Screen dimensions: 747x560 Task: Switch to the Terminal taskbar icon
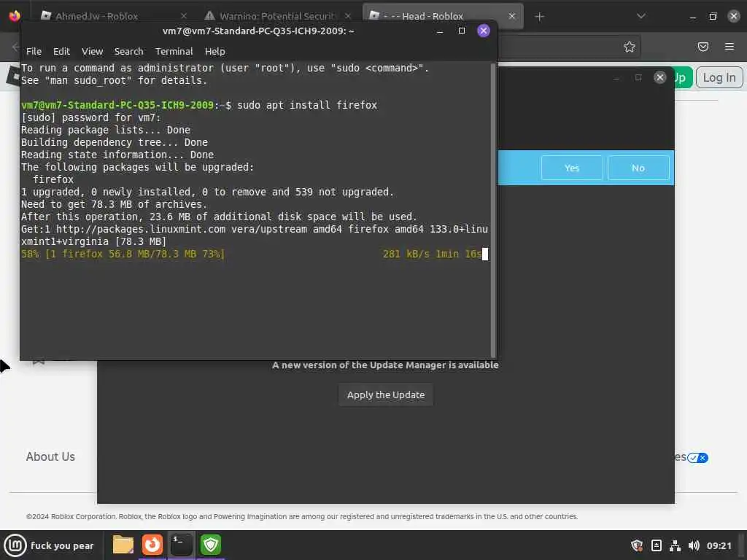(x=182, y=545)
